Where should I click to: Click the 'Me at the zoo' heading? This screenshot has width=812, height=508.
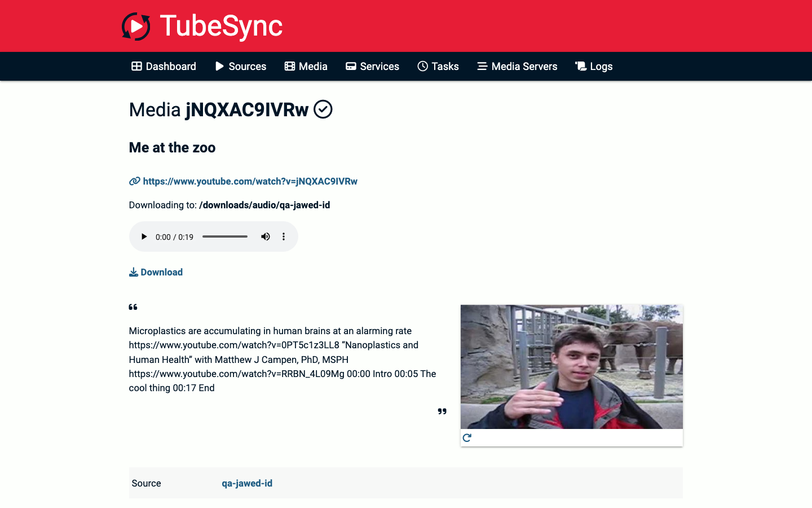coord(173,147)
